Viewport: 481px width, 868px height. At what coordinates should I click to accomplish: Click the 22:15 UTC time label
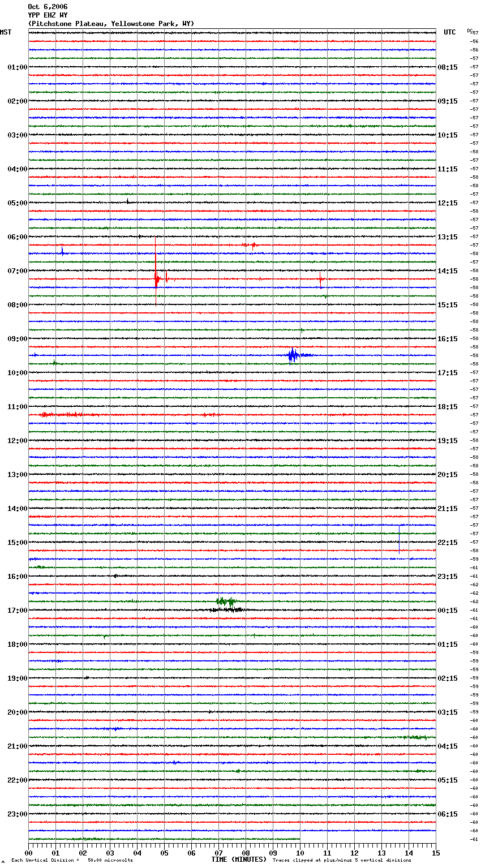pos(448,543)
